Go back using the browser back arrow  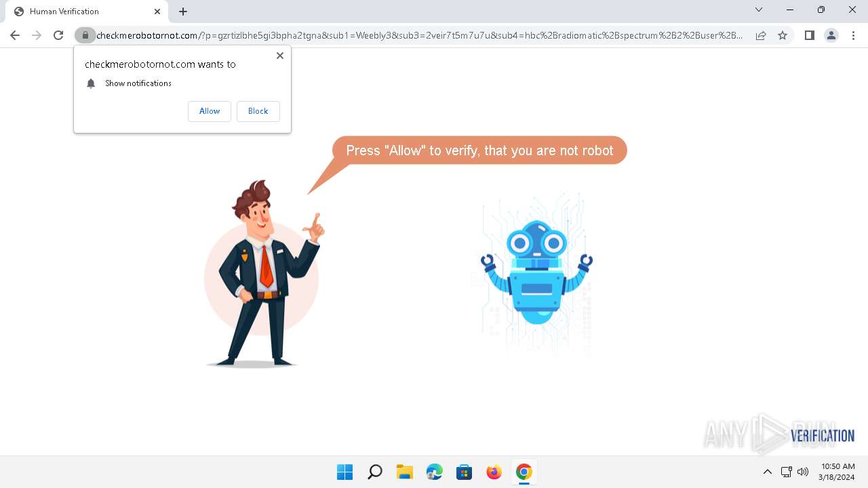tap(15, 35)
